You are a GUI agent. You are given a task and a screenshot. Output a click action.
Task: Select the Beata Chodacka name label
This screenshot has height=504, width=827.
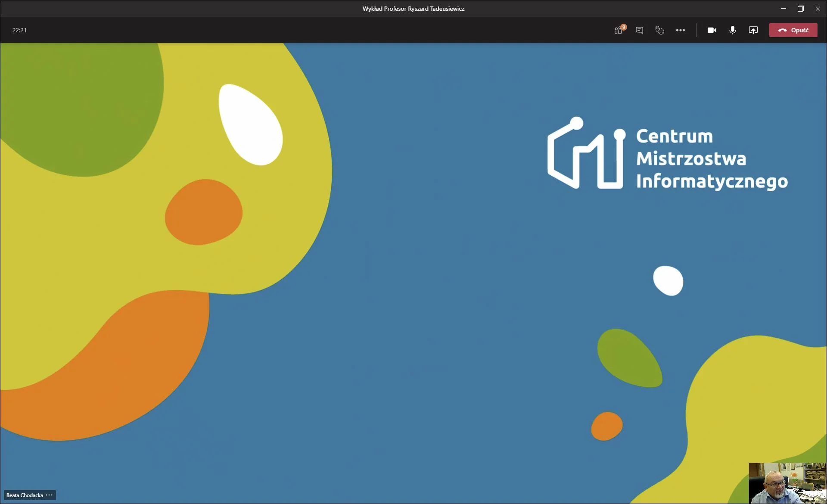[25, 495]
